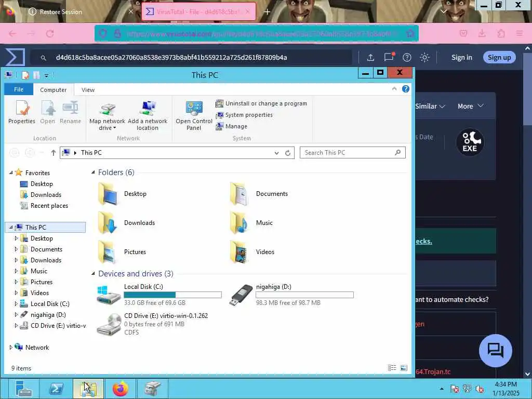The image size is (532, 399).
Task: Click Uninstall or change a program
Action: pyautogui.click(x=261, y=103)
